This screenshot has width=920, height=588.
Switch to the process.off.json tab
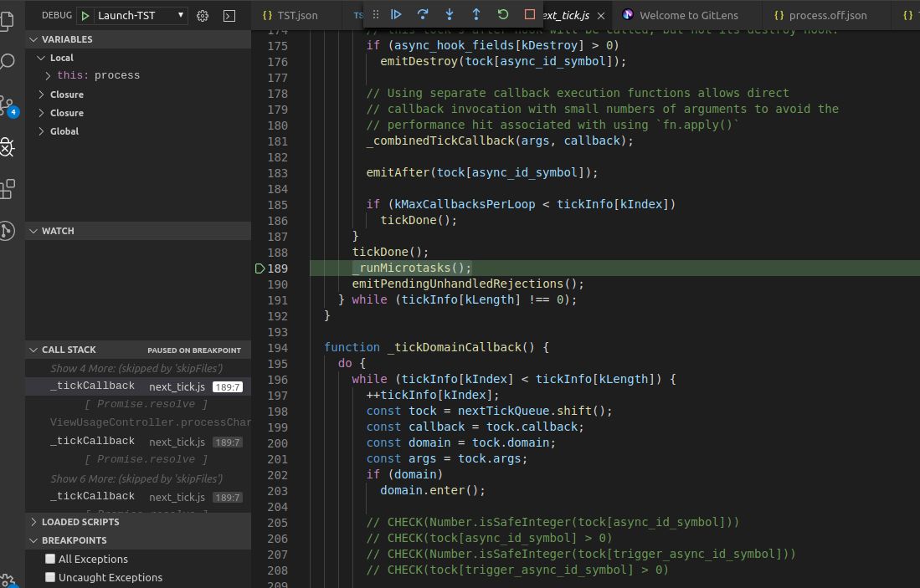point(826,16)
